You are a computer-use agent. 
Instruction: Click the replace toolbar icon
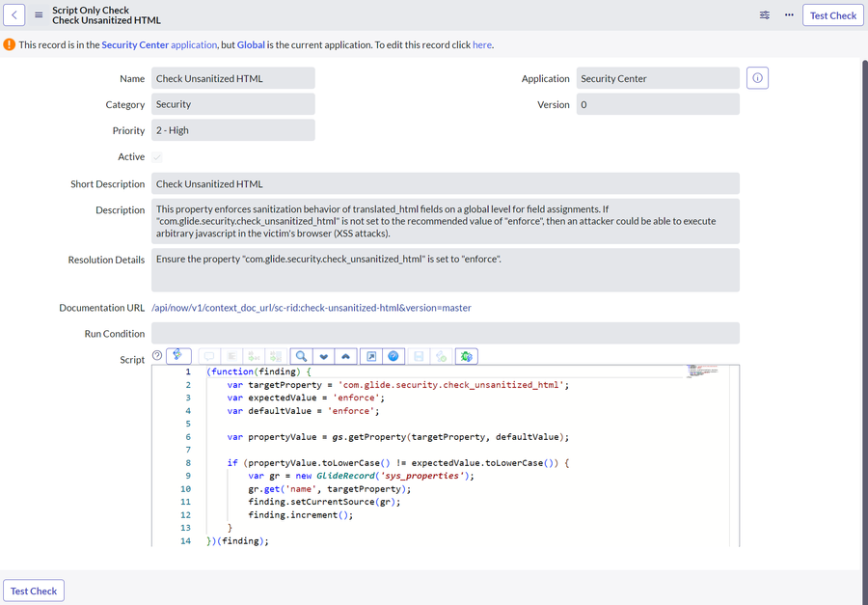(254, 356)
